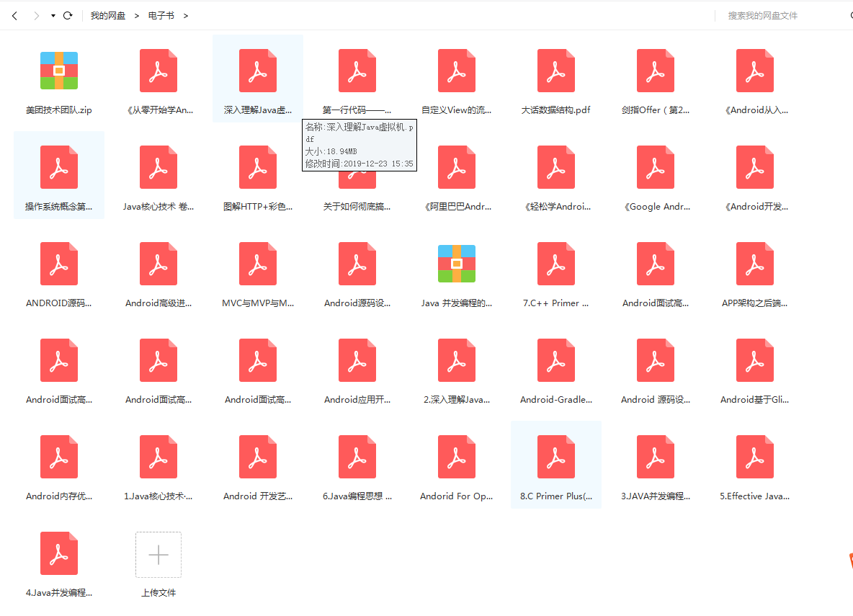Select the Android-Gradle... PDF icon
This screenshot has height=616, width=853.
tap(556, 360)
